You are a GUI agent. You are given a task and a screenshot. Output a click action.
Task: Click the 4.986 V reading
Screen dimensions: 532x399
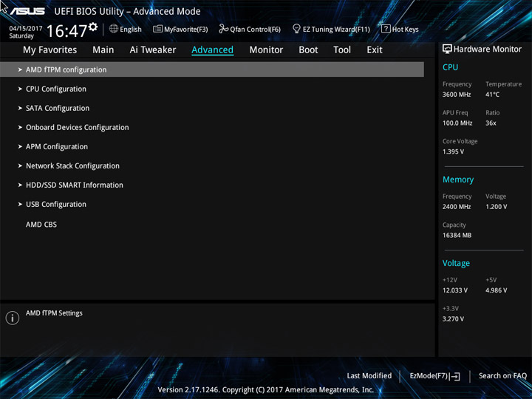coord(496,290)
